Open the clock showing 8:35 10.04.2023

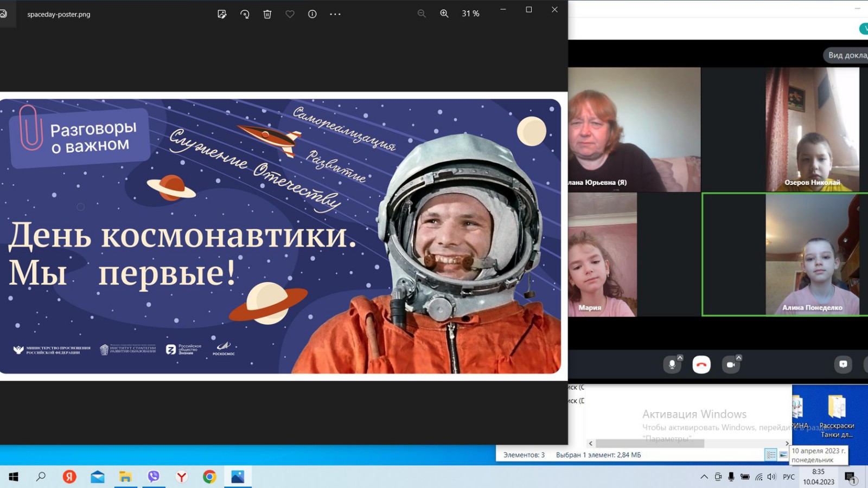point(819,477)
